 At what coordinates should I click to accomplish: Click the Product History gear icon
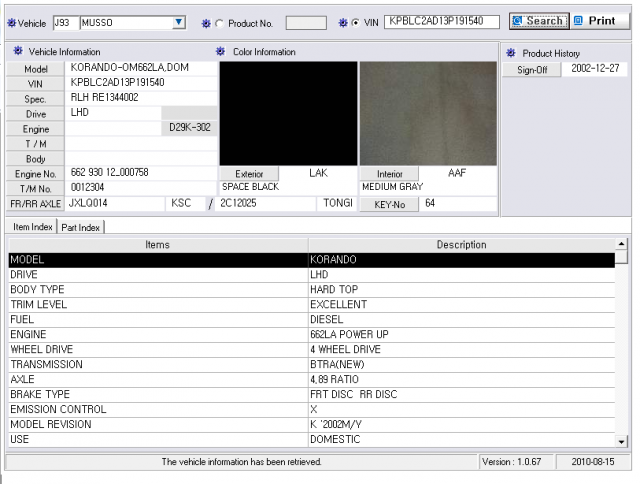click(x=511, y=53)
